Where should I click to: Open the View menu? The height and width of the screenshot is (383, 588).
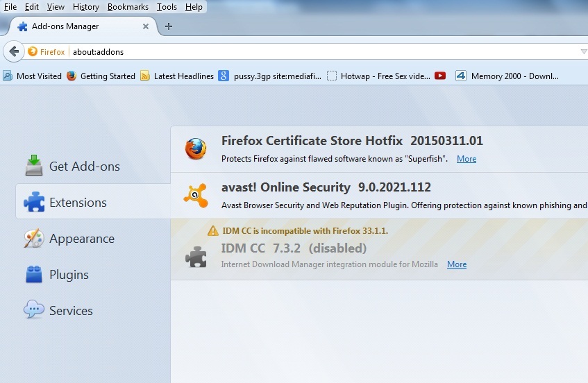[x=56, y=7]
